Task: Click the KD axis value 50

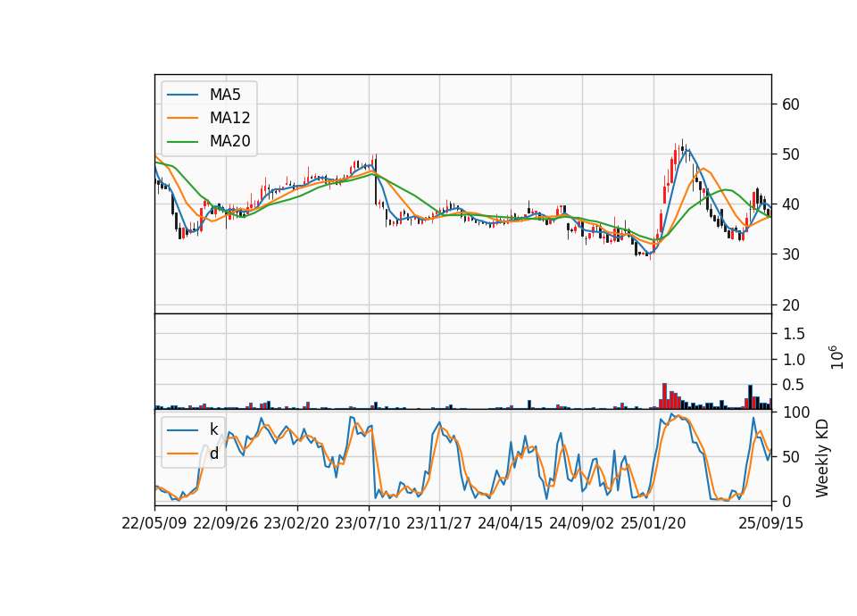Action: pos(791,457)
